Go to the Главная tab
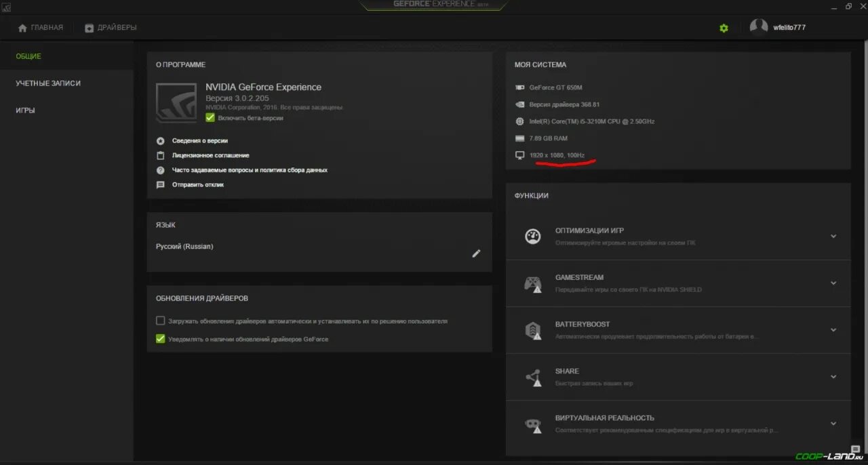The image size is (868, 465). click(x=41, y=28)
